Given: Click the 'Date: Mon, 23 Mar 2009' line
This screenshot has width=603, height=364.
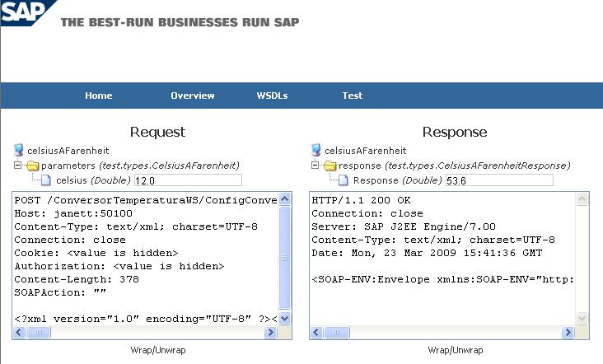Looking at the screenshot, I should [427, 253].
